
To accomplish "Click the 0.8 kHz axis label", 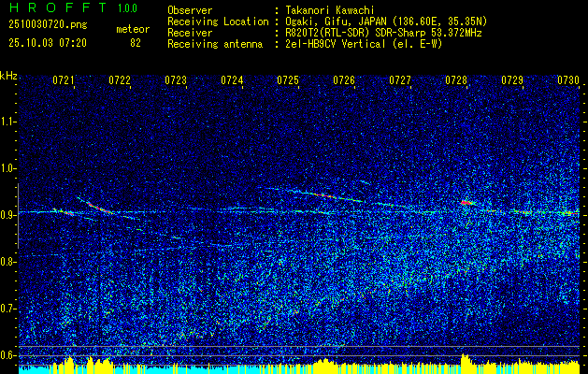I will pos(8,262).
